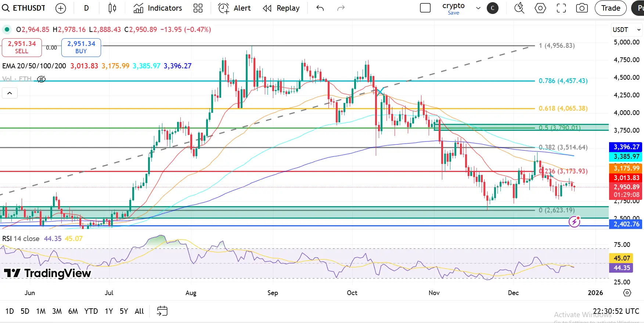Click the SELL 2,951.34 button

click(x=22, y=47)
